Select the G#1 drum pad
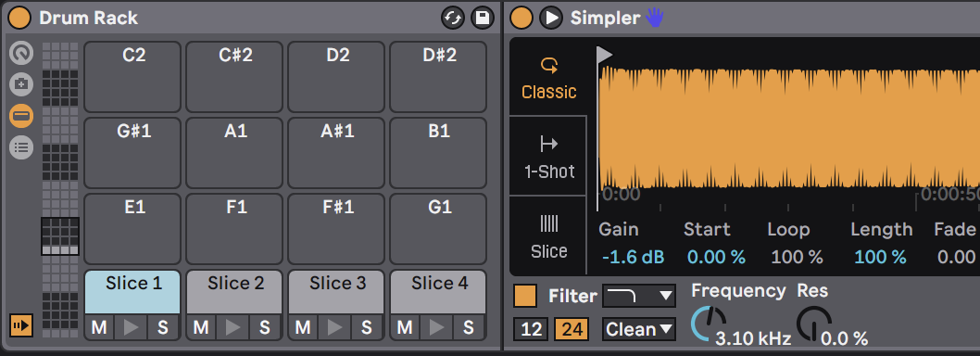The width and height of the screenshot is (980, 356). 132,153
